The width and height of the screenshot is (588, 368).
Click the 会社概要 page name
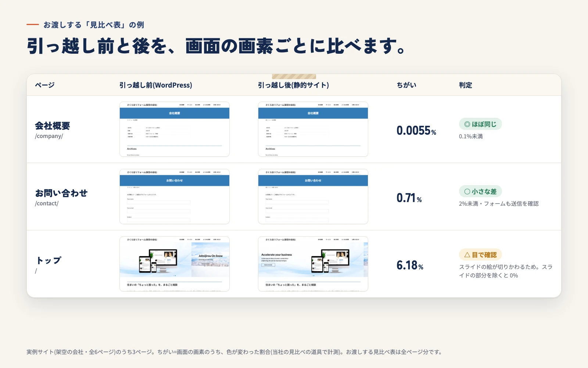53,126
